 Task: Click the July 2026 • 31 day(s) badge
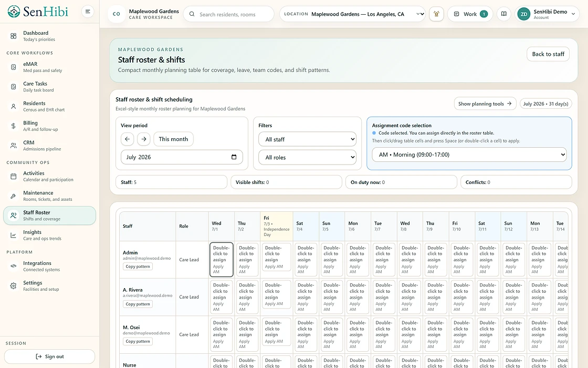(x=545, y=104)
